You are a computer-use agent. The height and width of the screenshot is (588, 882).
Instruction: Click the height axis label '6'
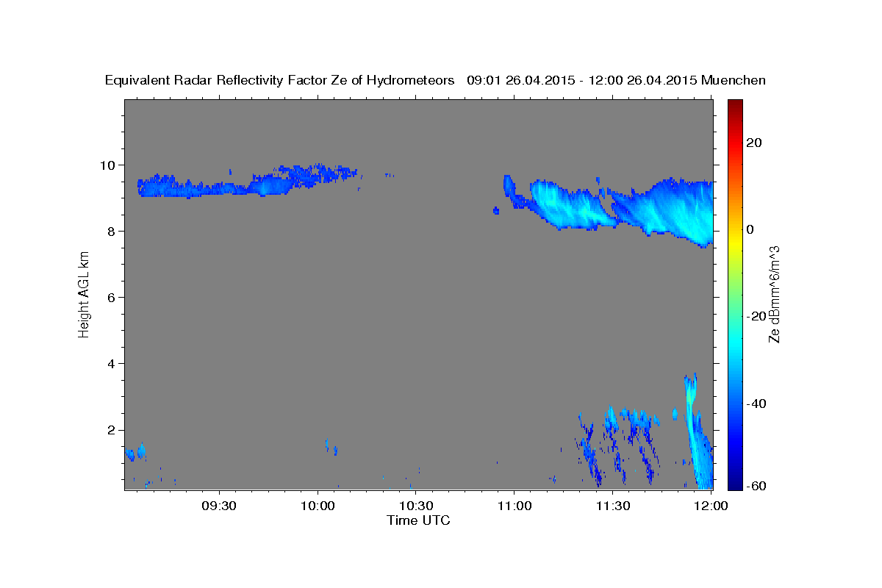click(112, 297)
